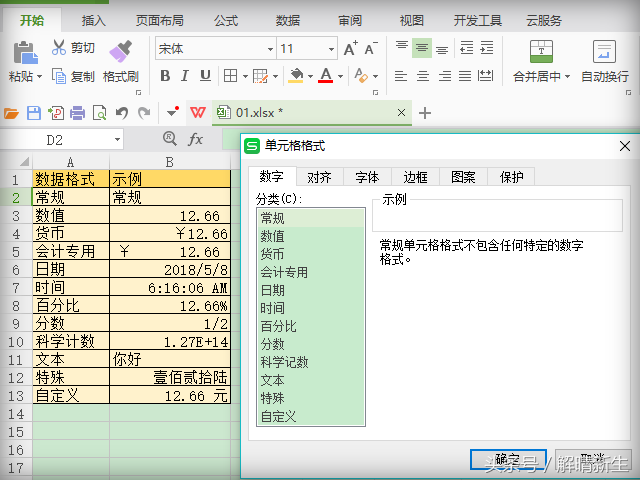Click the Paste clipboard icon
640x480 pixels.
(25, 53)
